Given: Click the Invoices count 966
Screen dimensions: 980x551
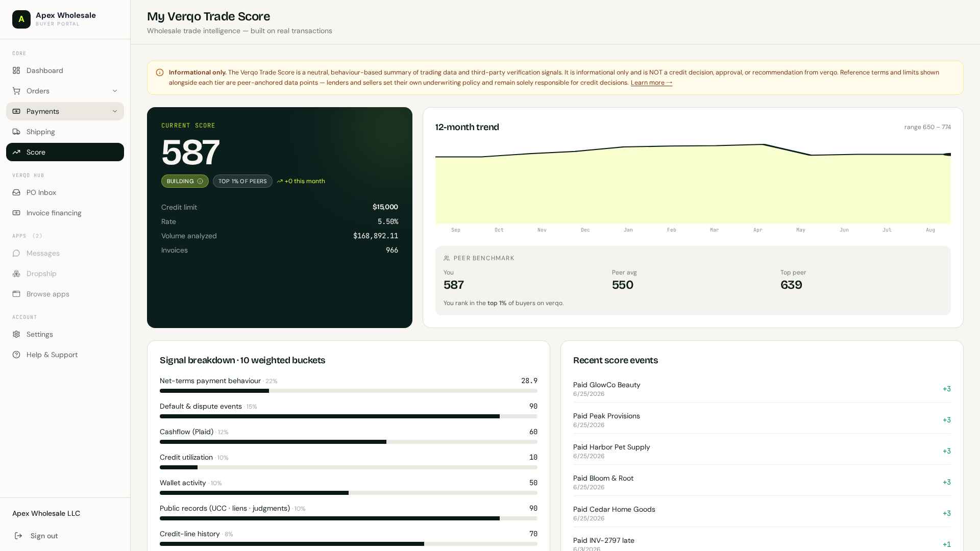Looking at the screenshot, I should [392, 250].
